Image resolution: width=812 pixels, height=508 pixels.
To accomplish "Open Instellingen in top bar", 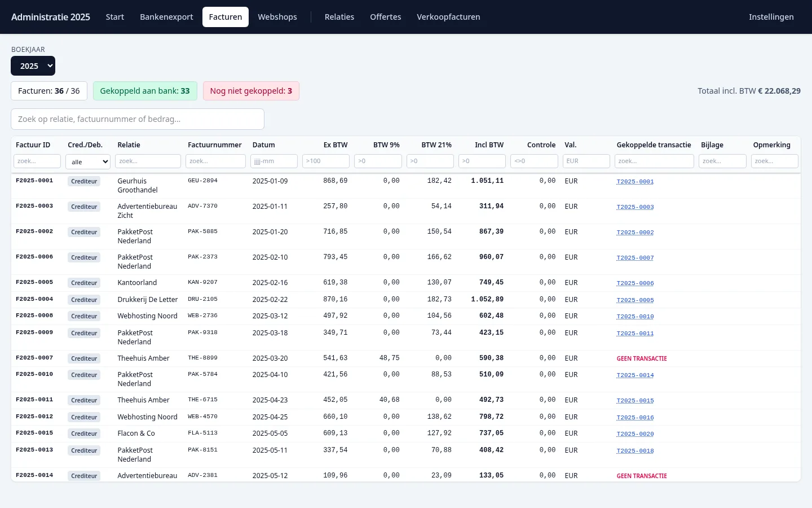I will tap(771, 17).
